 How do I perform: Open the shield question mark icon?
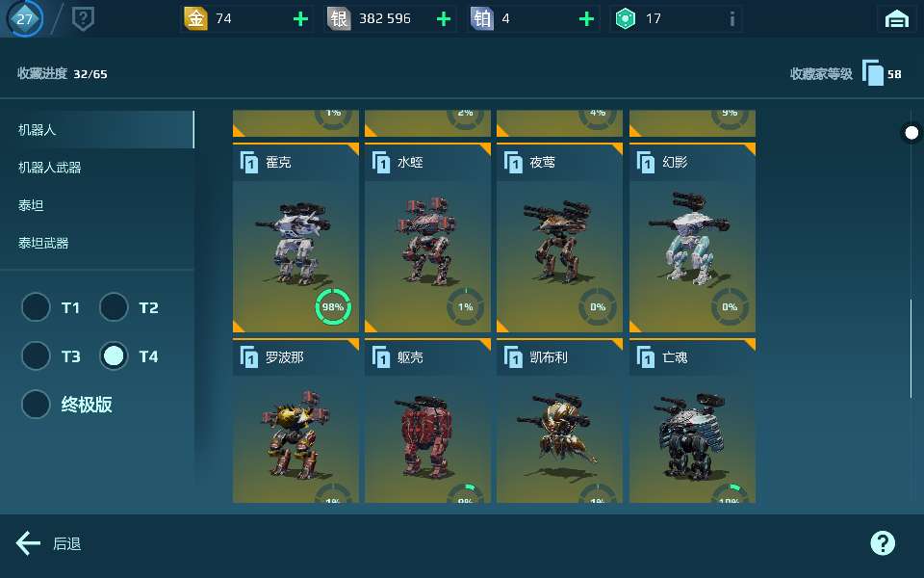83,19
